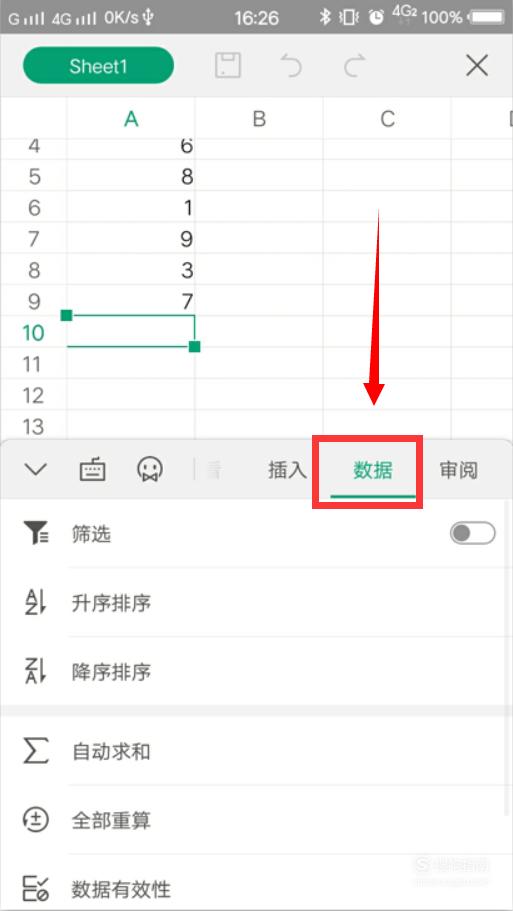Switch to the 审阅 tab

click(x=458, y=470)
